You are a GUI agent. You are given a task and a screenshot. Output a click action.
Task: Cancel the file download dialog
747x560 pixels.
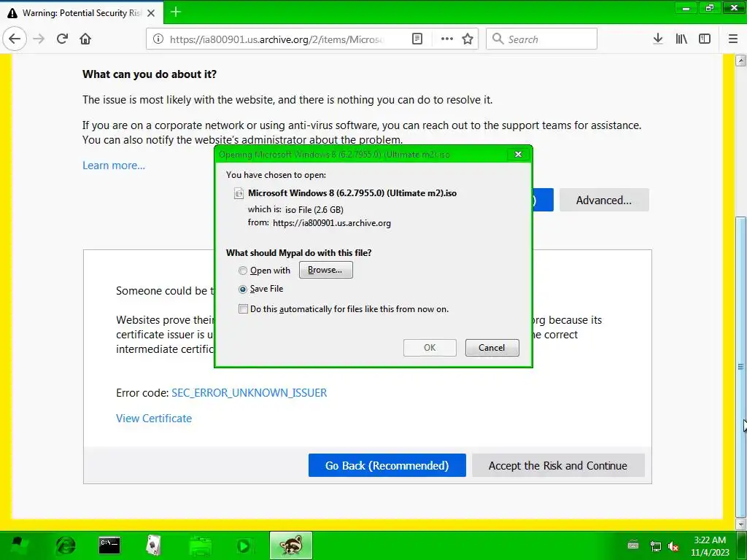[492, 348]
